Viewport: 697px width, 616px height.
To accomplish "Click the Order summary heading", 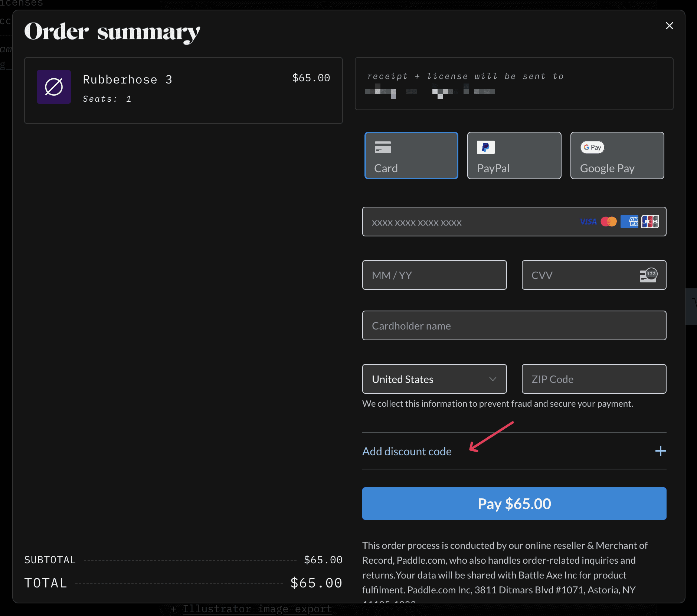I will (x=112, y=32).
